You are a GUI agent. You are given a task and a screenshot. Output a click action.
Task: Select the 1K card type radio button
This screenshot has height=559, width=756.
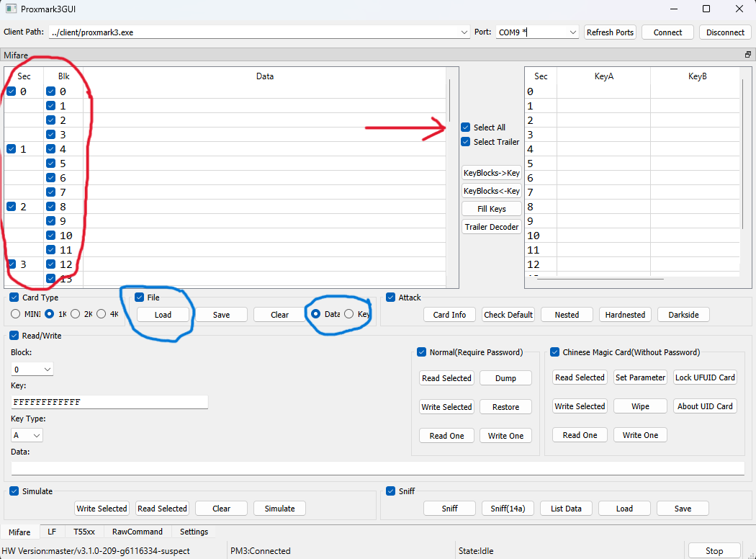tap(49, 314)
